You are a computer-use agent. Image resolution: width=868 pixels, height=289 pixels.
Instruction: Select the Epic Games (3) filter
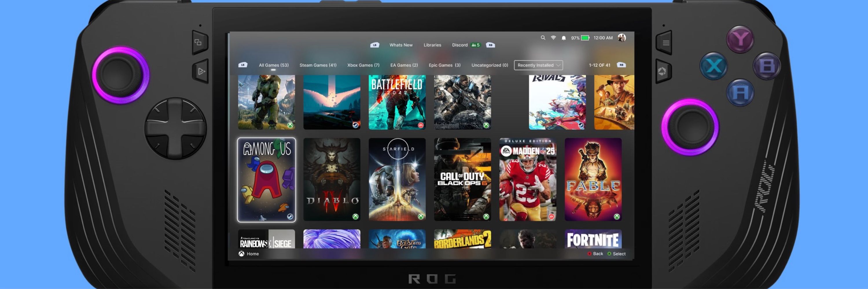[444, 65]
